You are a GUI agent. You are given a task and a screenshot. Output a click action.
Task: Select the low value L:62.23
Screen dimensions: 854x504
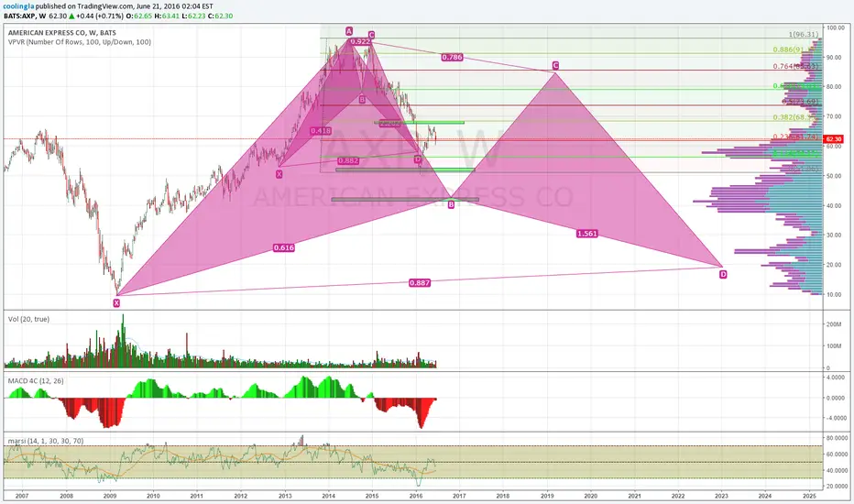(x=194, y=16)
